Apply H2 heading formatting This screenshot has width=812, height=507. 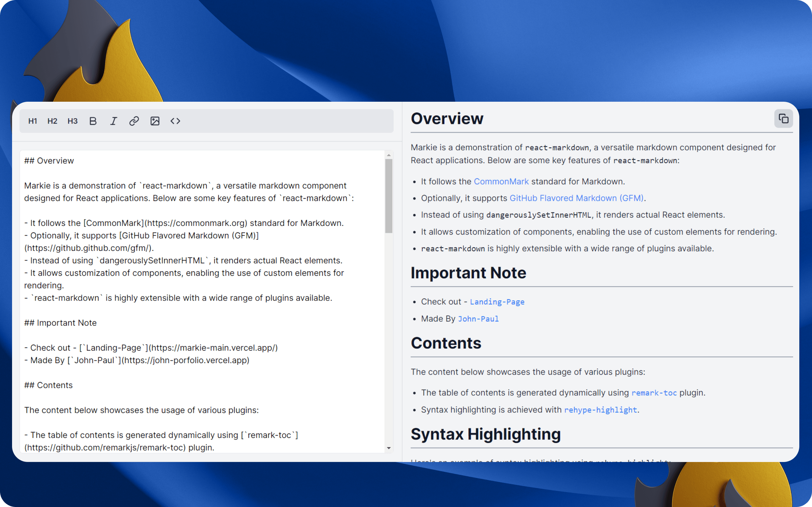click(x=52, y=121)
